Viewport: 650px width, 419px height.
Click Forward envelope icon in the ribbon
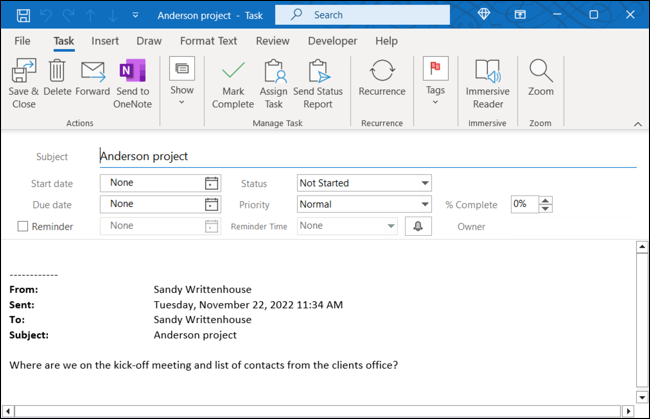[x=92, y=80]
